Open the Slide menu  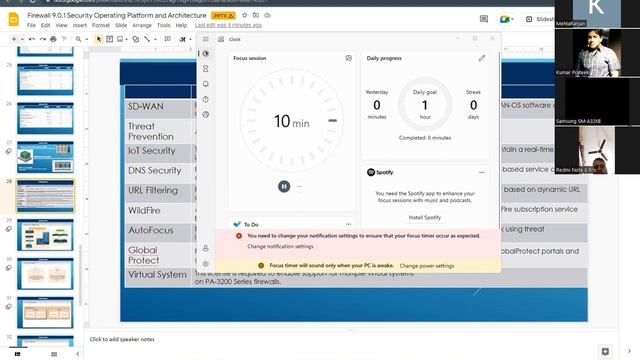tap(121, 25)
